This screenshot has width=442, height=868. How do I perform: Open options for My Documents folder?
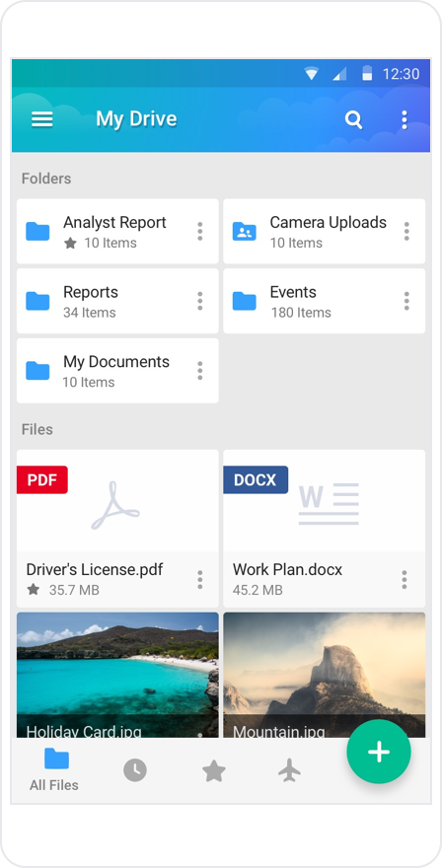coord(200,371)
